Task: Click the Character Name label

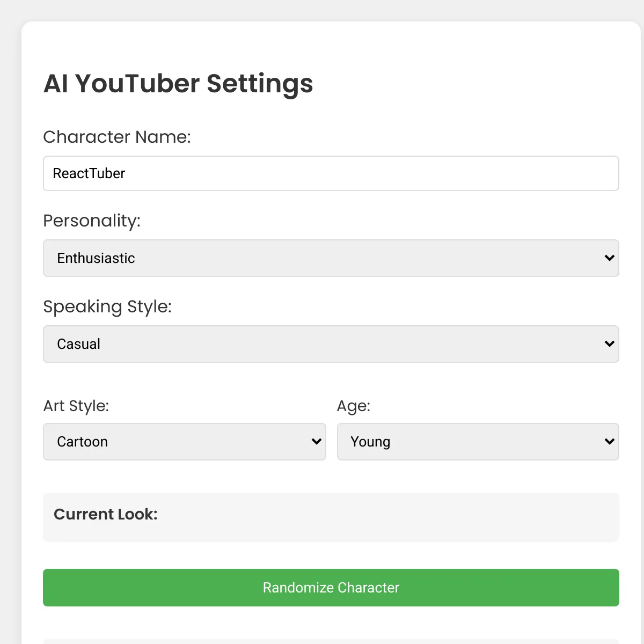Action: click(x=117, y=137)
